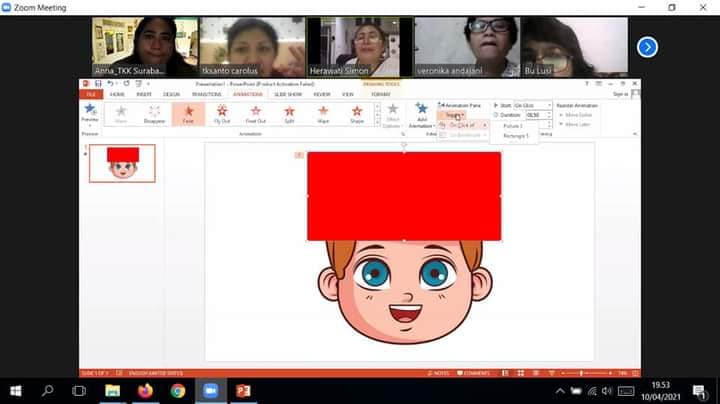Open the REVIEW ribbon tab

pyautogui.click(x=322, y=94)
